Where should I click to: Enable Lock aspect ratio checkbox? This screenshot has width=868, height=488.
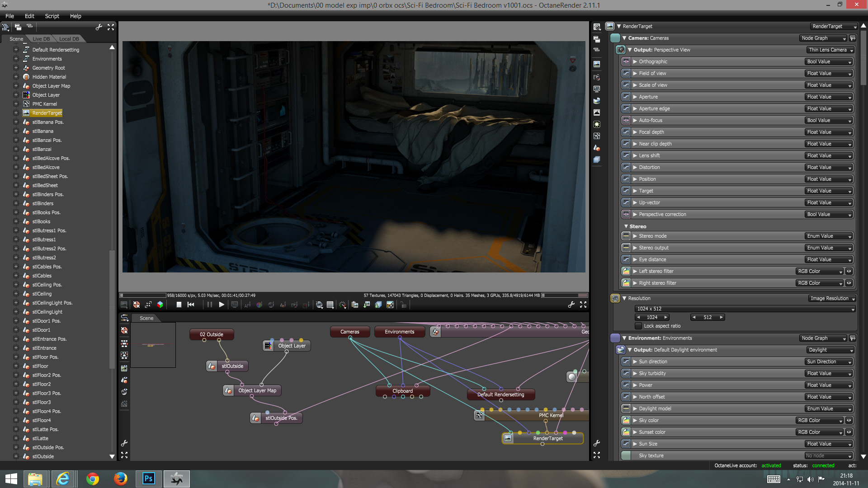[x=638, y=326]
